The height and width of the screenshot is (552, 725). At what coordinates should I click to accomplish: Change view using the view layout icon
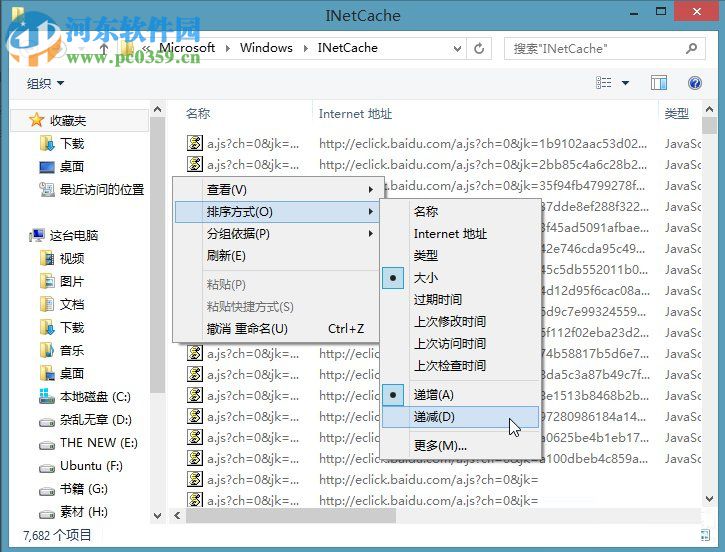coord(603,83)
